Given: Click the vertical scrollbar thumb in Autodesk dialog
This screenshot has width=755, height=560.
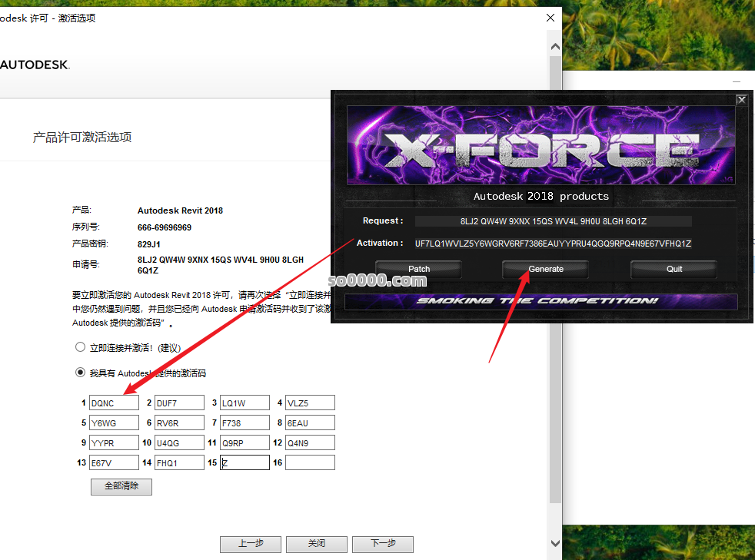Looking at the screenshot, I should pyautogui.click(x=555, y=279).
